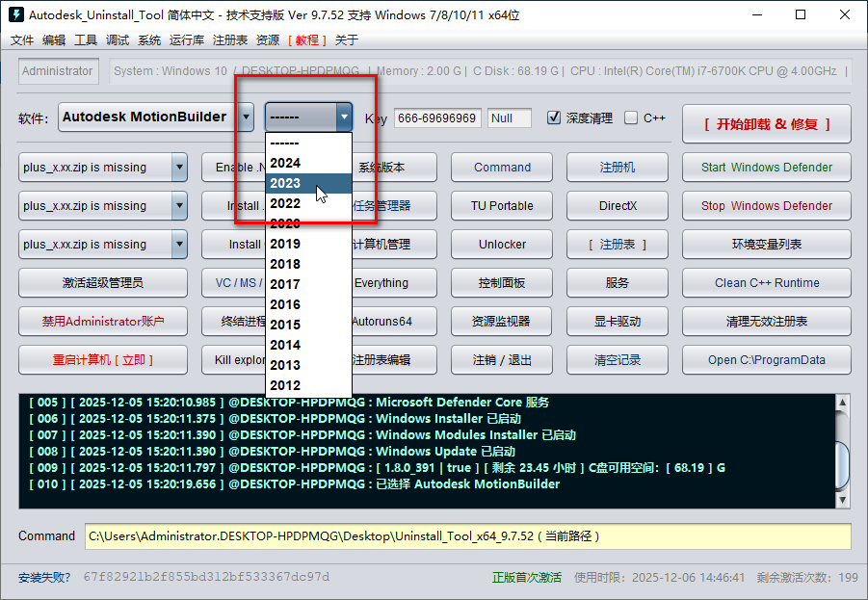The height and width of the screenshot is (600, 868).
Task: Collapse the version year dropdown arrow
Action: coord(344,117)
